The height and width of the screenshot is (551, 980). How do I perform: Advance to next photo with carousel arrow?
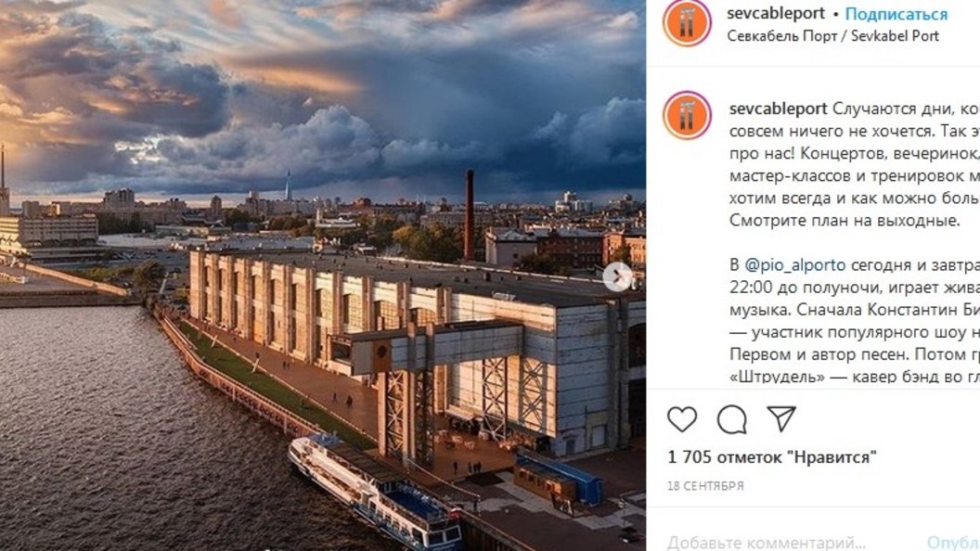tap(617, 276)
